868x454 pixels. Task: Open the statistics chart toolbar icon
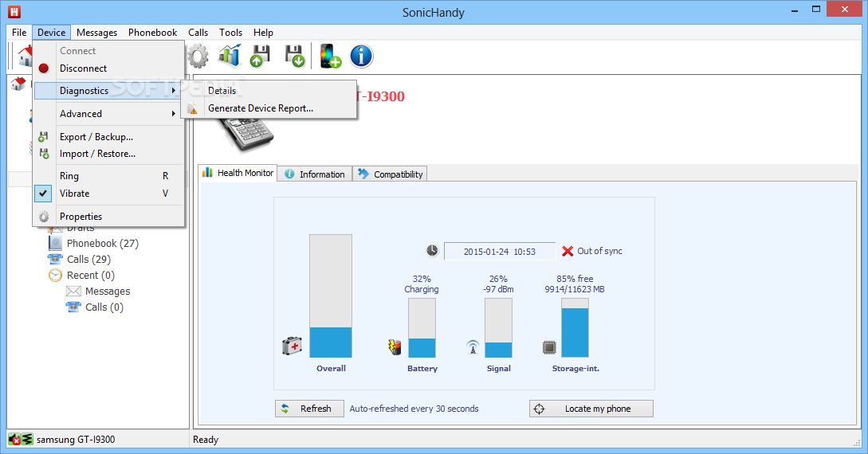230,56
